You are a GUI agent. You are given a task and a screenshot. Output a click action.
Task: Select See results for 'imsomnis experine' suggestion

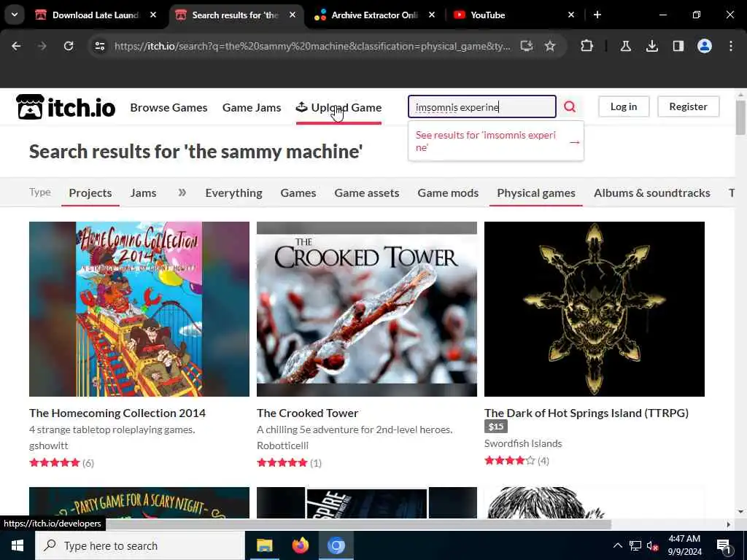pyautogui.click(x=496, y=141)
